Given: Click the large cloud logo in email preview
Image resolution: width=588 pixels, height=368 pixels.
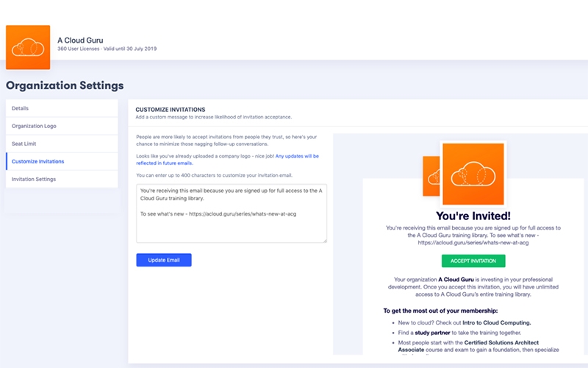Looking at the screenshot, I should (473, 174).
